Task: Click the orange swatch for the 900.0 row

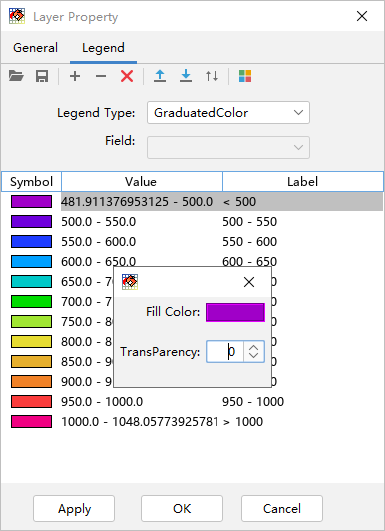Action: tap(31, 381)
